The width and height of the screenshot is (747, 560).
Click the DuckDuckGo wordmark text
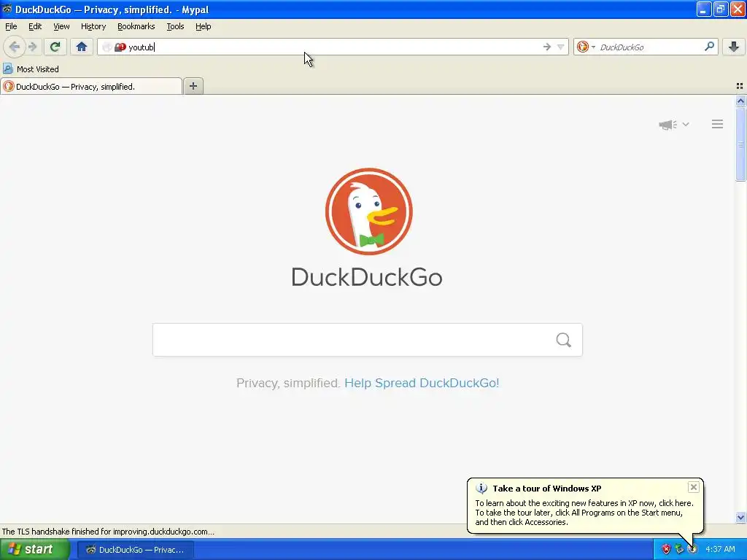367,277
